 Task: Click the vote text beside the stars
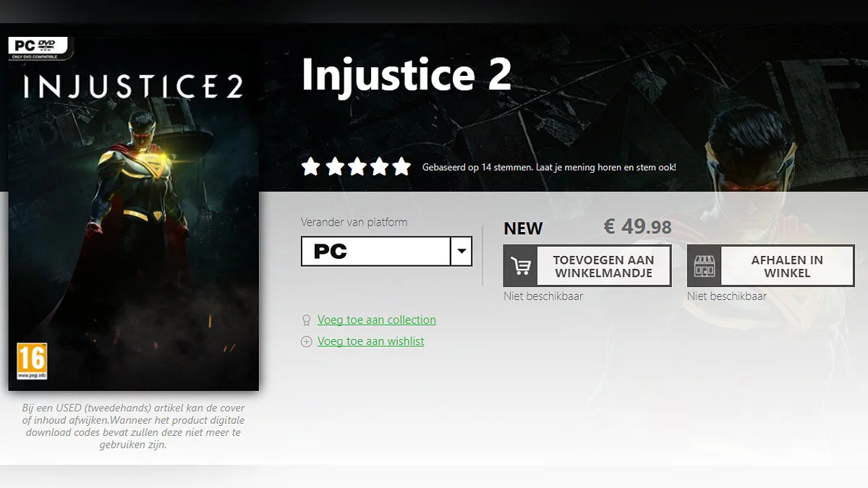(x=550, y=168)
